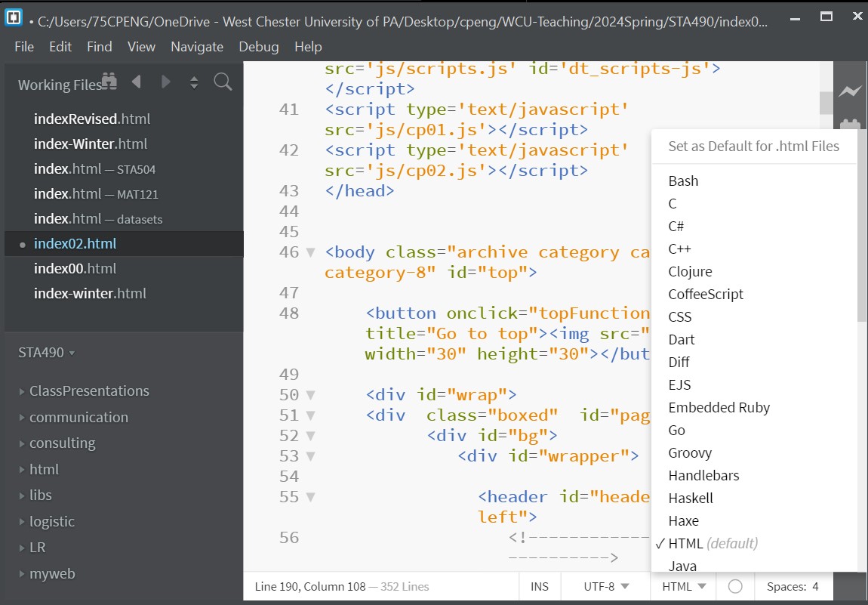
Task: Open the split view up-down arrows icon
Action: [194, 83]
